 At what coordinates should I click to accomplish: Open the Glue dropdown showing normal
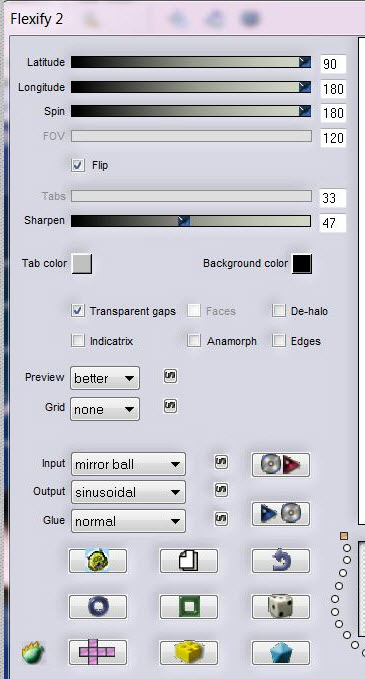pyautogui.click(x=128, y=521)
